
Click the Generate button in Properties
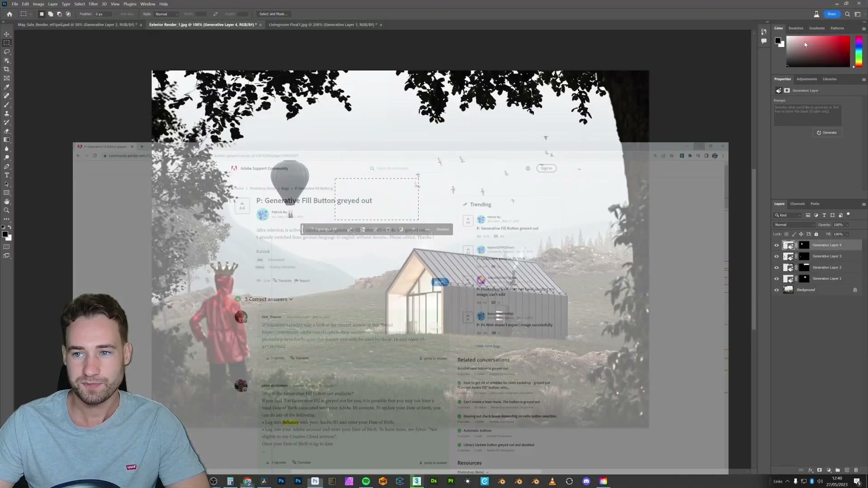tap(827, 133)
